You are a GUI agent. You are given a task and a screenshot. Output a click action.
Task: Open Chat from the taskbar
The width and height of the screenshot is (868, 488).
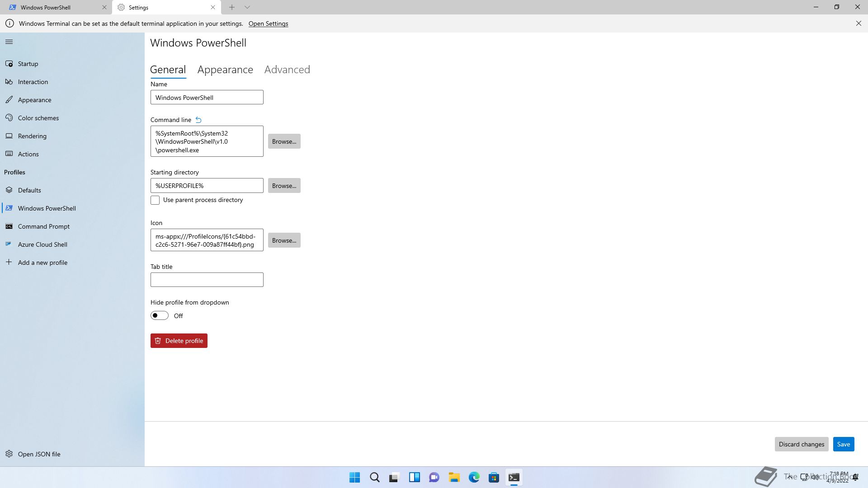point(434,477)
